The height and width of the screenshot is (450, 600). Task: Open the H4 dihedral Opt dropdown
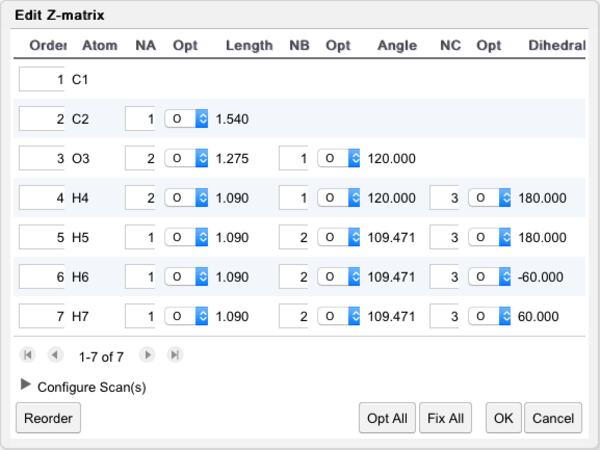(492, 198)
